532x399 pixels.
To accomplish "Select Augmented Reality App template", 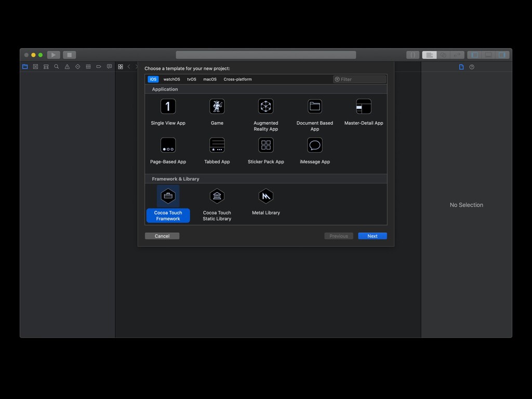I will (265, 115).
